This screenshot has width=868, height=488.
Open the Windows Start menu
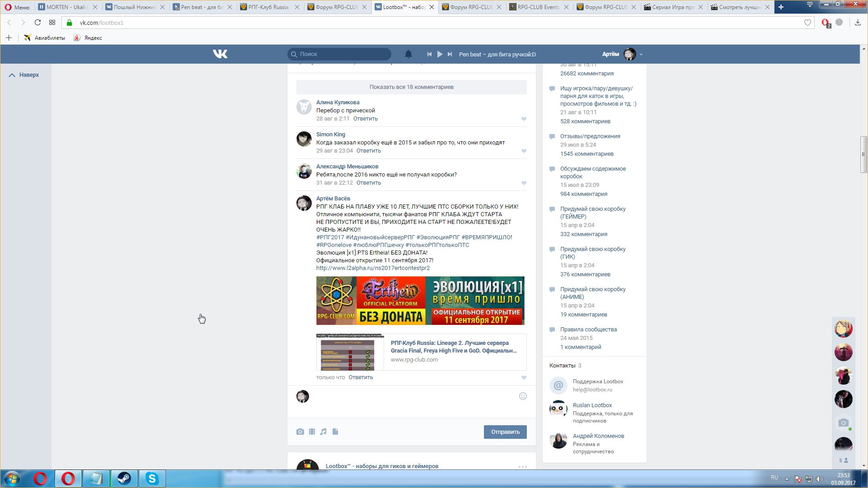pyautogui.click(x=12, y=479)
